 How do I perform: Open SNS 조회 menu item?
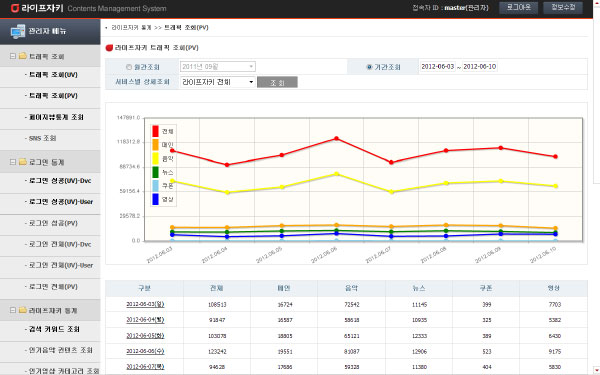pyautogui.click(x=42, y=138)
